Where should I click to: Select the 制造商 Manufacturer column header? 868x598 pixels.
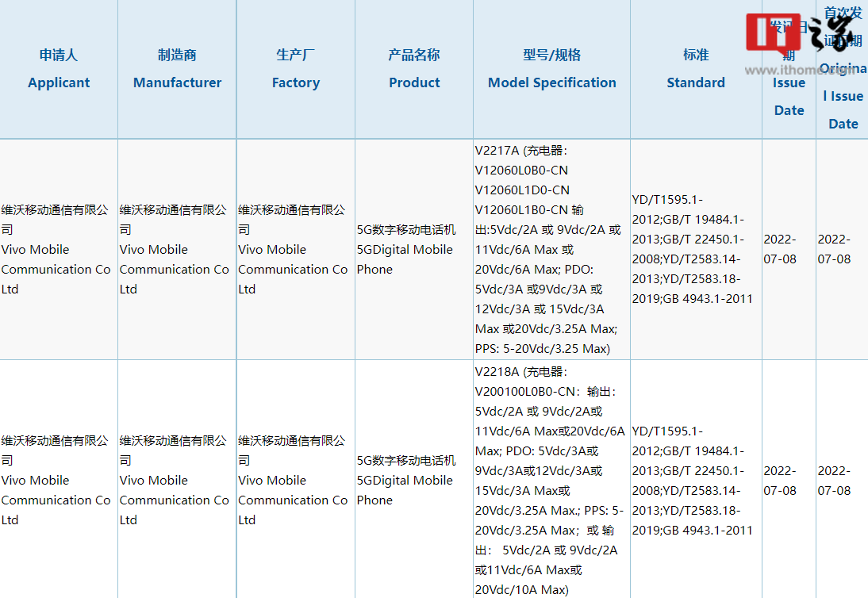coord(177,69)
